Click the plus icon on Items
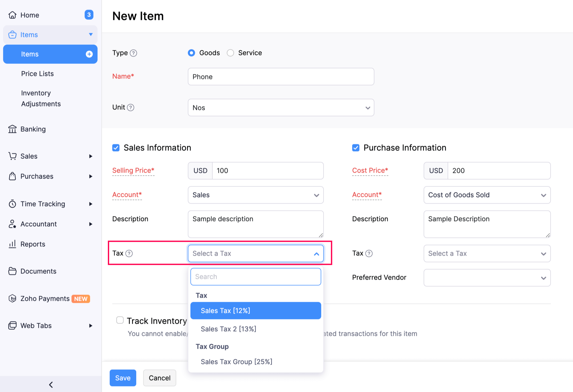Screen dimensions: 573x392 coord(89,54)
